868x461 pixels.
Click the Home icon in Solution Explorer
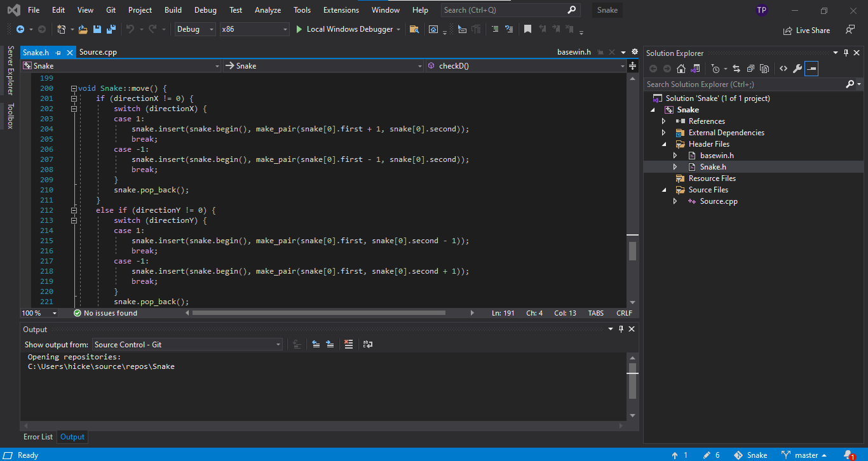681,69
